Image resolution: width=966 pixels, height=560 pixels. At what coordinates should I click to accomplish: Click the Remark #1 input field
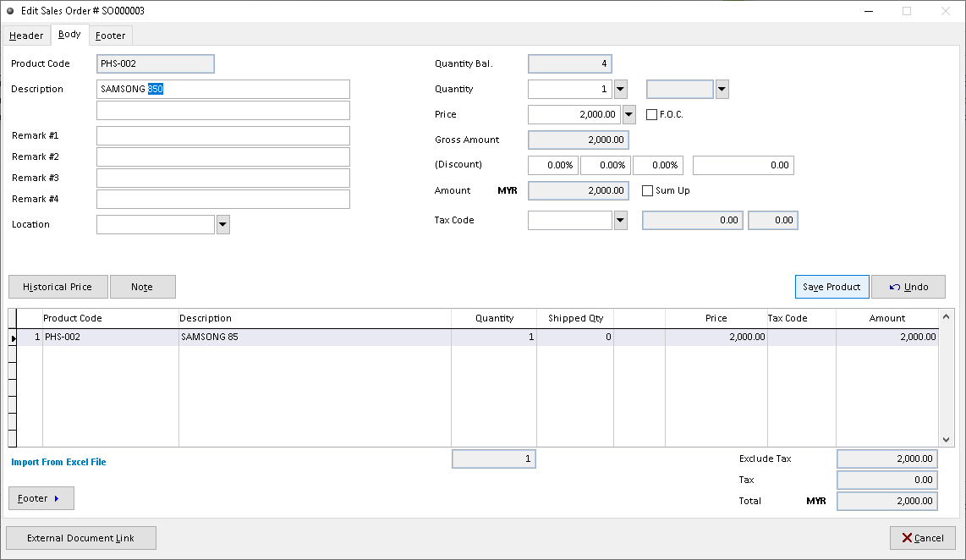222,135
